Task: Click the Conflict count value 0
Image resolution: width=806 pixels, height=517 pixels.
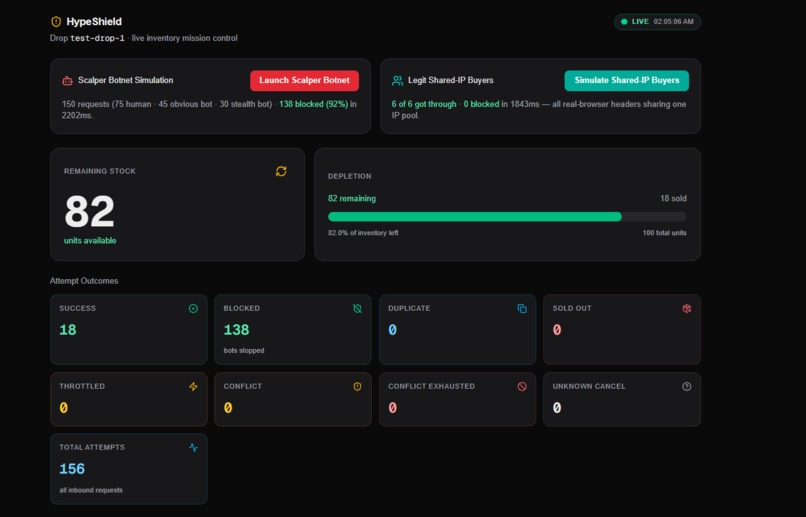Action: click(228, 408)
